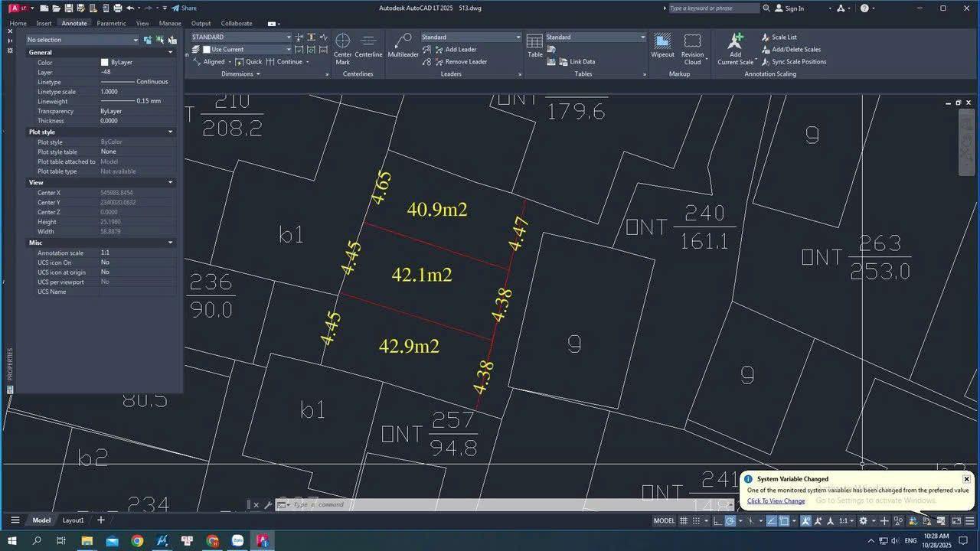Toggle polar tracking in status bar

(x=730, y=521)
